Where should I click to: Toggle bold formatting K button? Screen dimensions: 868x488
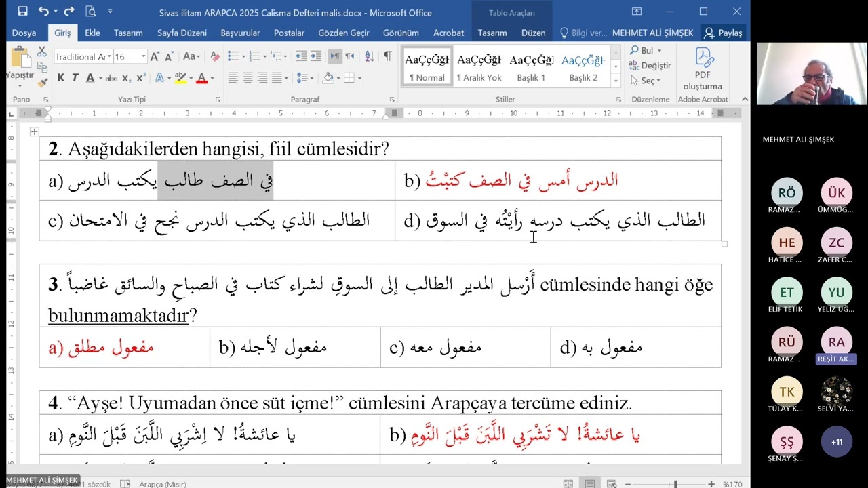coord(60,78)
